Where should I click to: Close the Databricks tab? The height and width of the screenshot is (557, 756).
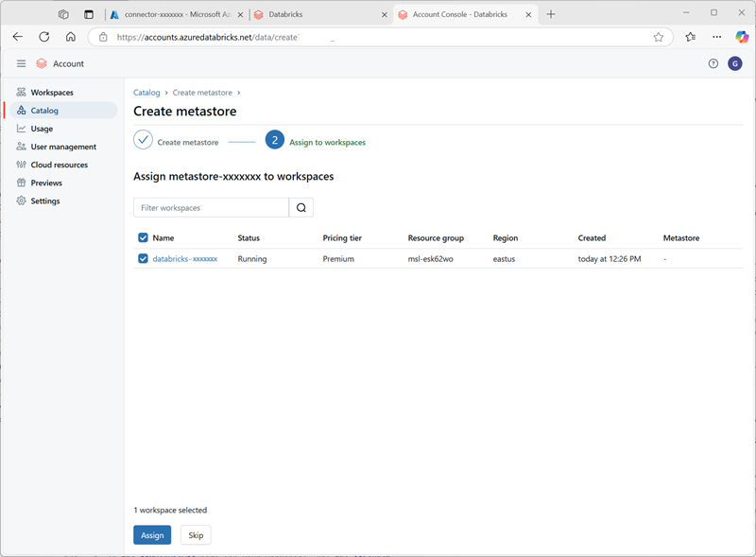click(385, 15)
